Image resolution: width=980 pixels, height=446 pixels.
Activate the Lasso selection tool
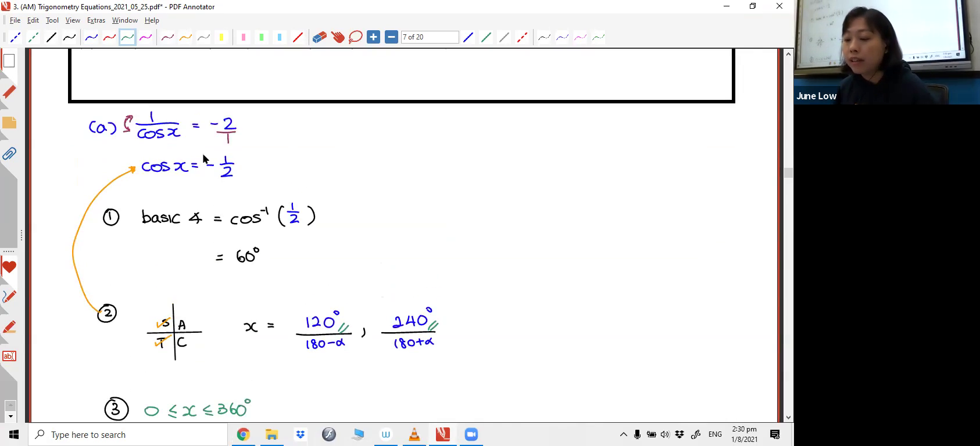tap(356, 37)
